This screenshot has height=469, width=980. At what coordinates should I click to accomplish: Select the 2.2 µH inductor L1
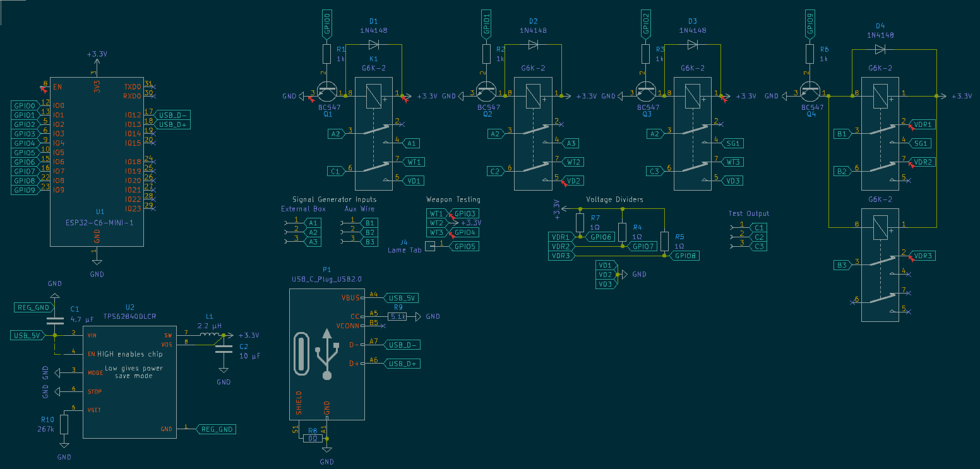pos(210,335)
